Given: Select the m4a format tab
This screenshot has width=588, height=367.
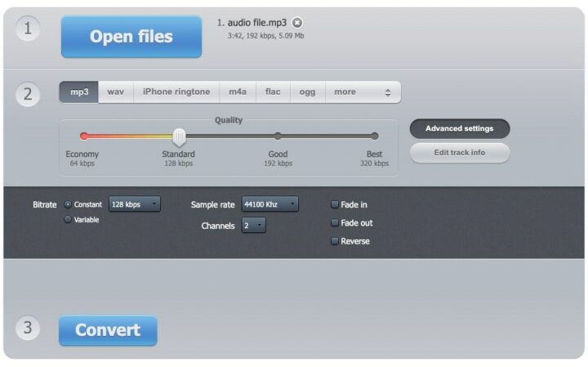Looking at the screenshot, I should [x=238, y=92].
